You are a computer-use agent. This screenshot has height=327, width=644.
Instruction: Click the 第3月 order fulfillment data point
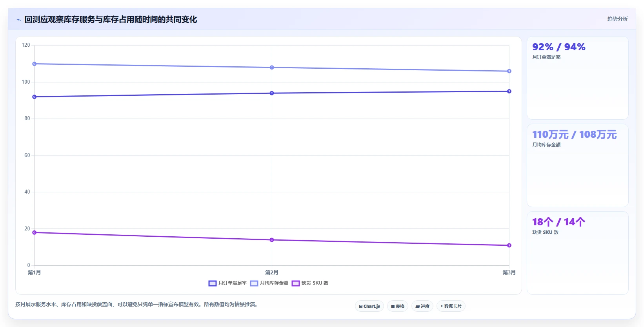509,91
